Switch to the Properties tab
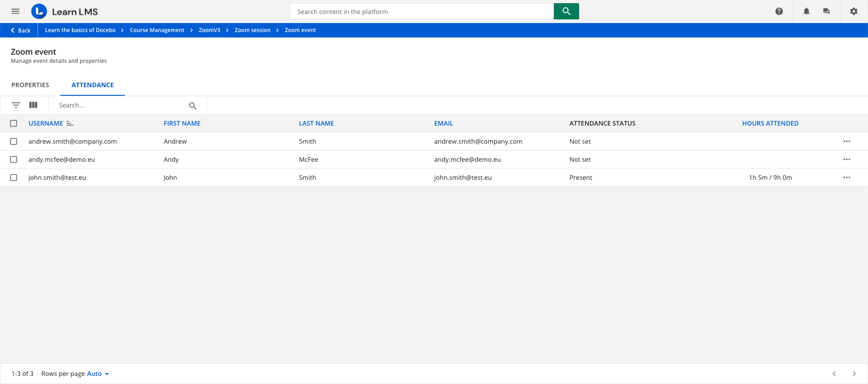This screenshot has height=384, width=868. pyautogui.click(x=30, y=85)
